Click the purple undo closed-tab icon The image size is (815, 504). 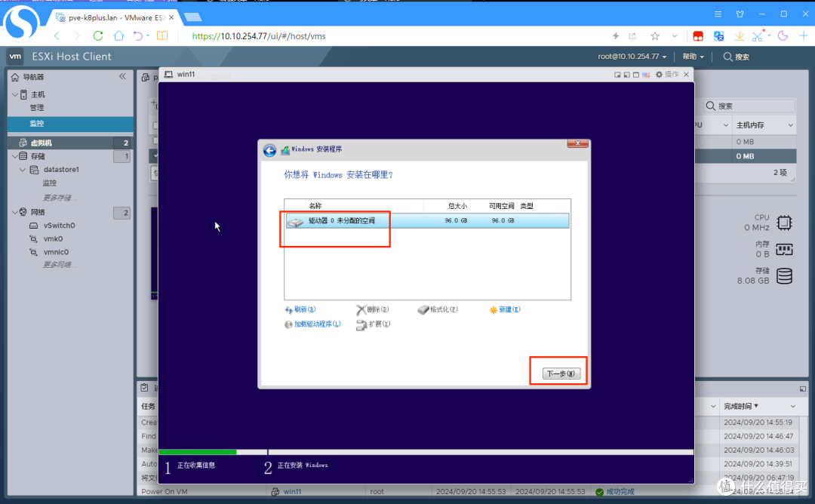tap(138, 36)
